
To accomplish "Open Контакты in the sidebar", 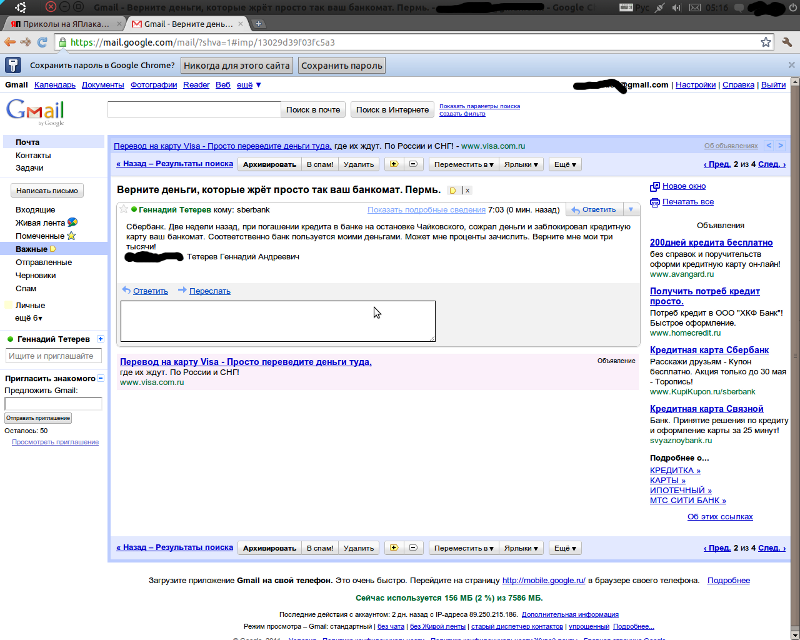I will [33, 155].
